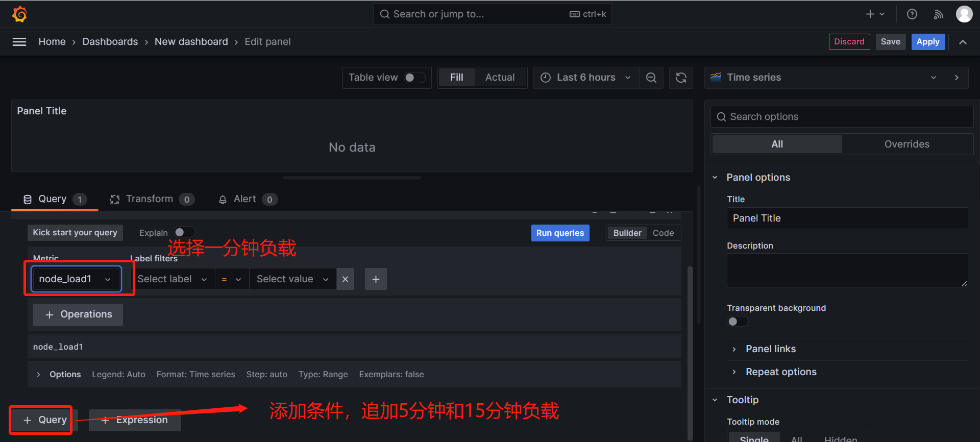Click the Grafana logo icon
Image resolution: width=980 pixels, height=442 pixels.
[19, 14]
